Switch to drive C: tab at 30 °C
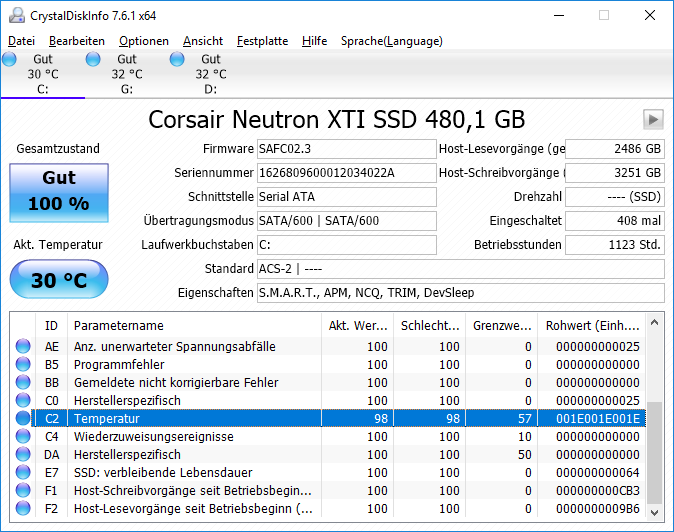The image size is (674, 532). click(x=43, y=74)
